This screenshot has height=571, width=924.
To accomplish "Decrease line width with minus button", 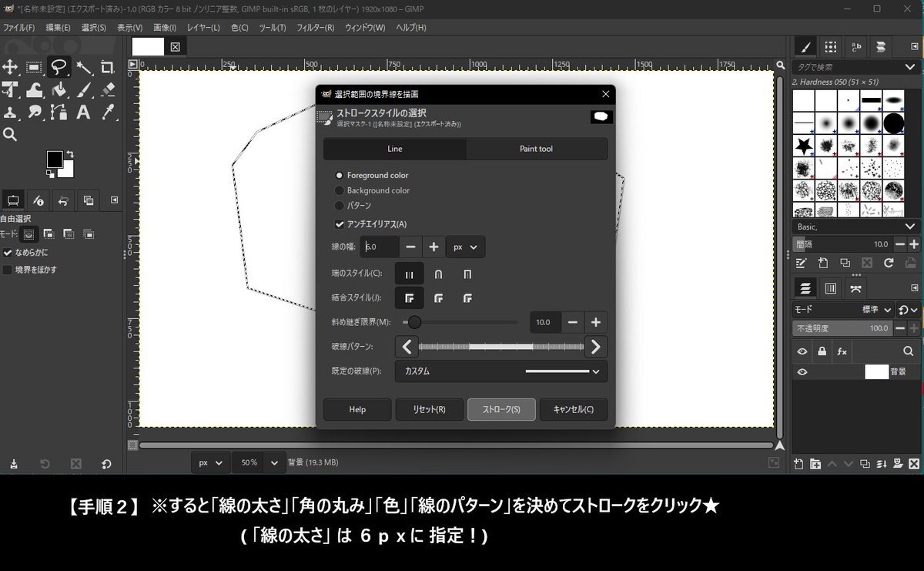I will tap(411, 247).
